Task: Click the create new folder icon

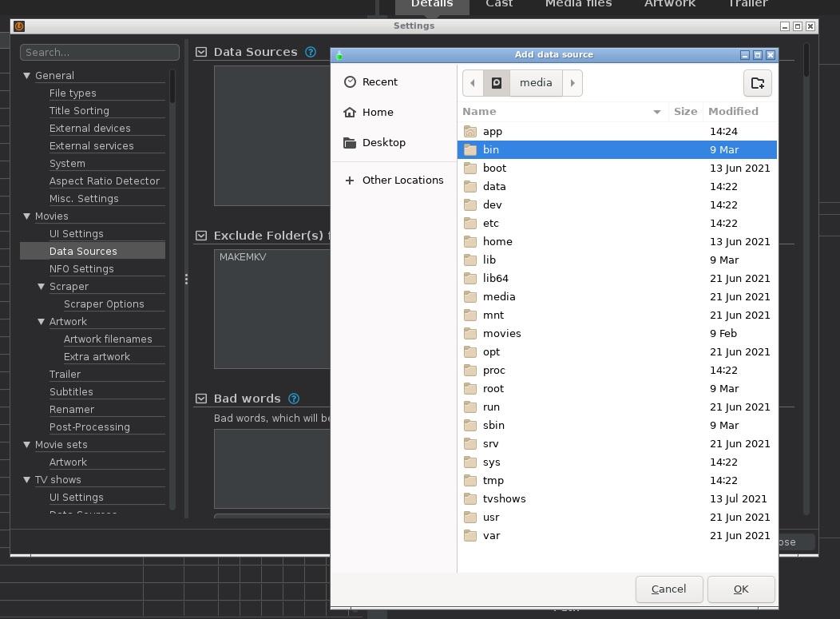Action: click(758, 83)
